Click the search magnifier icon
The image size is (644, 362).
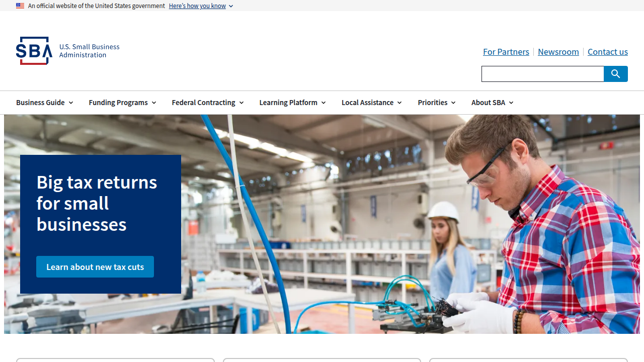tap(615, 73)
